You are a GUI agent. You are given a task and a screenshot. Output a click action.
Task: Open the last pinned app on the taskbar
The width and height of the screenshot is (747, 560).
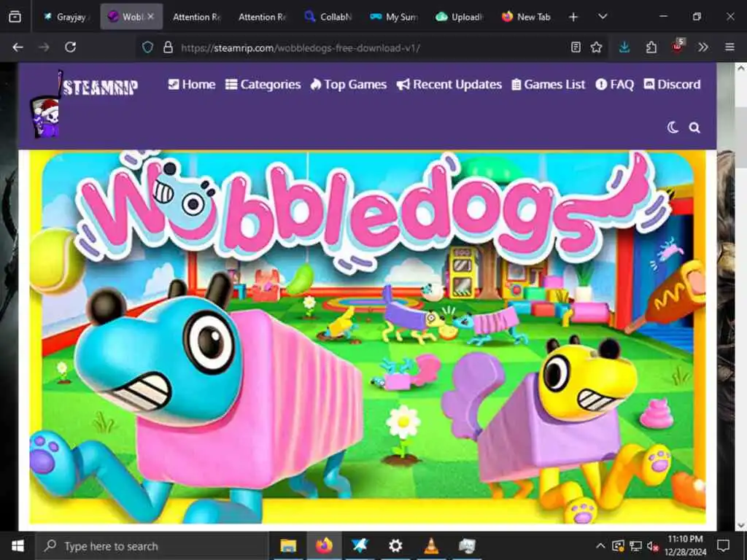(467, 545)
